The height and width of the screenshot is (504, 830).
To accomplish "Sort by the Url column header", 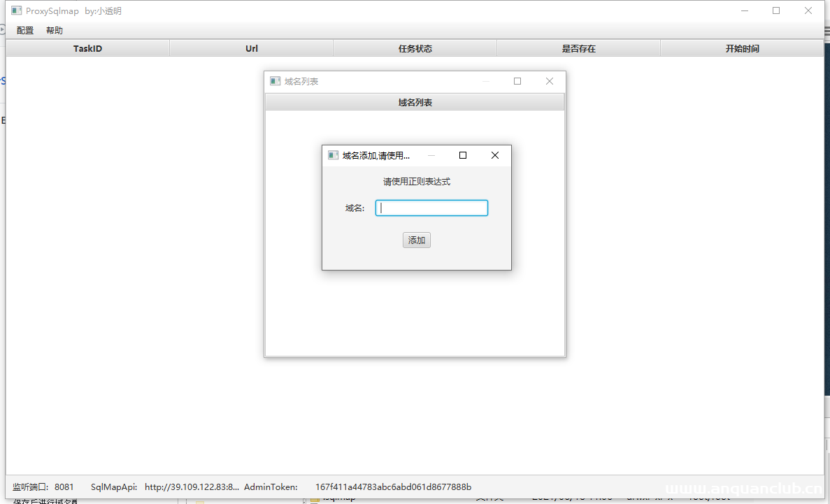I will click(251, 48).
